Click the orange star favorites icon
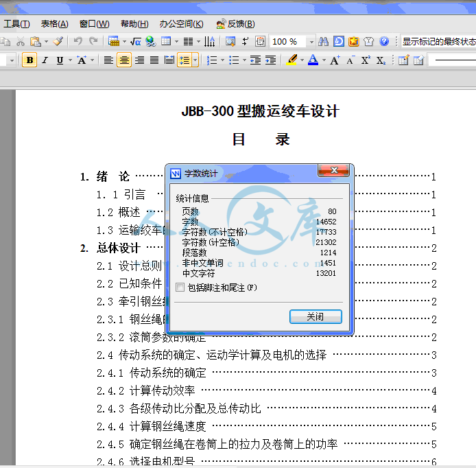This screenshot has height=468, width=476. [x=354, y=41]
